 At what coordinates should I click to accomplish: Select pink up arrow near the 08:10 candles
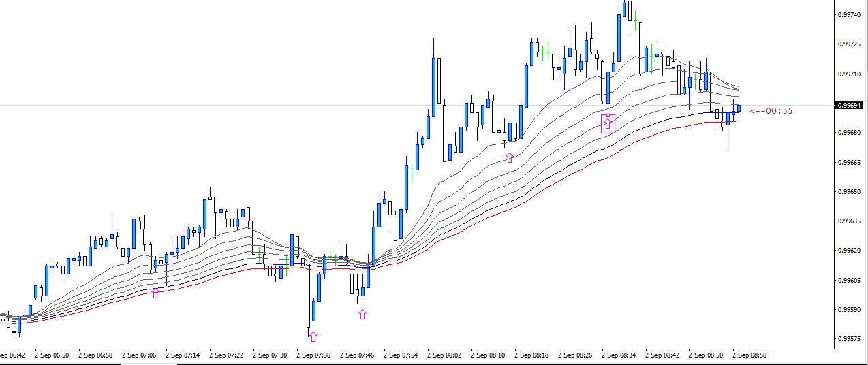(x=509, y=158)
